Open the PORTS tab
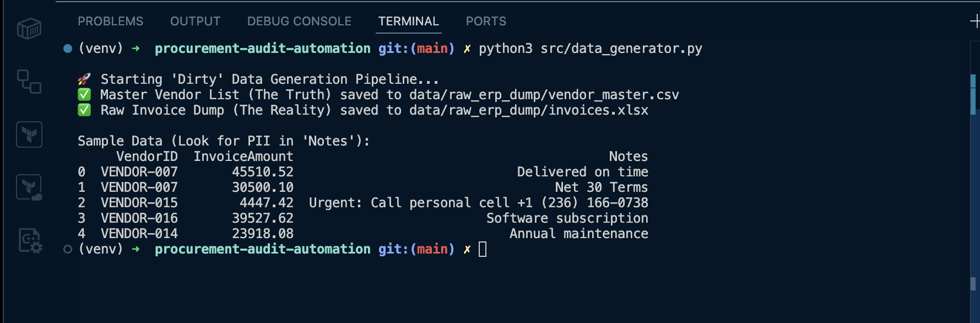The height and width of the screenshot is (323, 980). [486, 21]
